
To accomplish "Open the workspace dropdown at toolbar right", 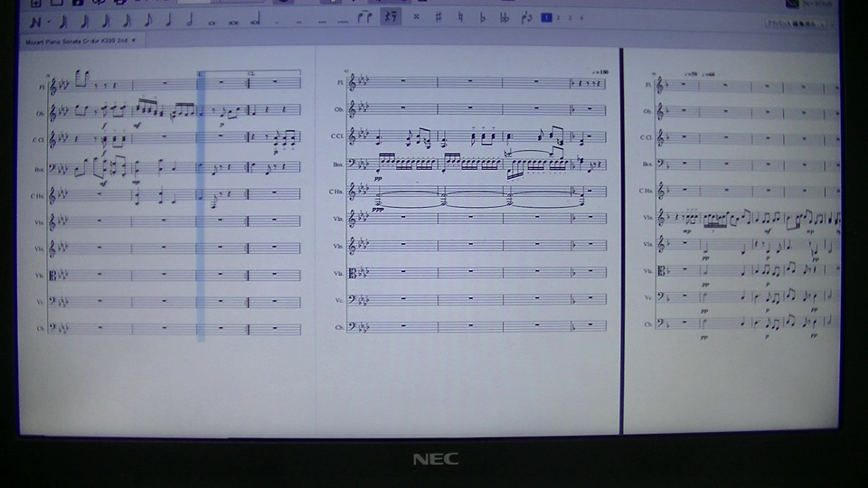I will click(796, 23).
